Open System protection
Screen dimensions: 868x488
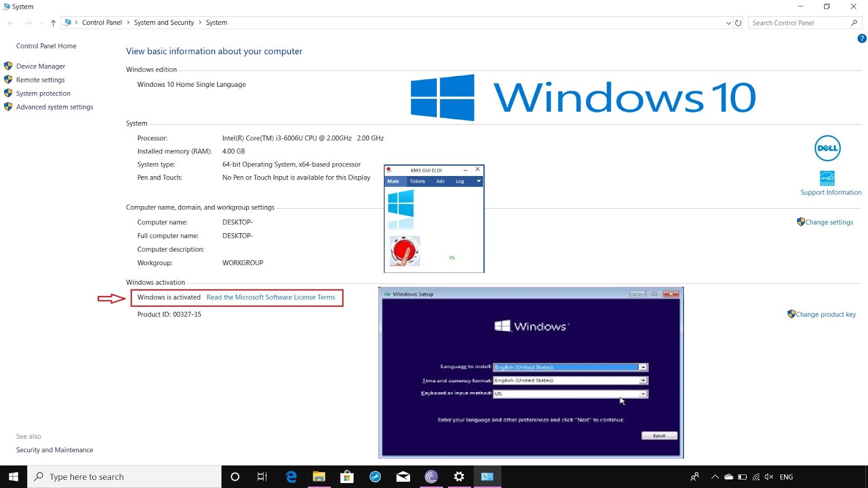43,93
